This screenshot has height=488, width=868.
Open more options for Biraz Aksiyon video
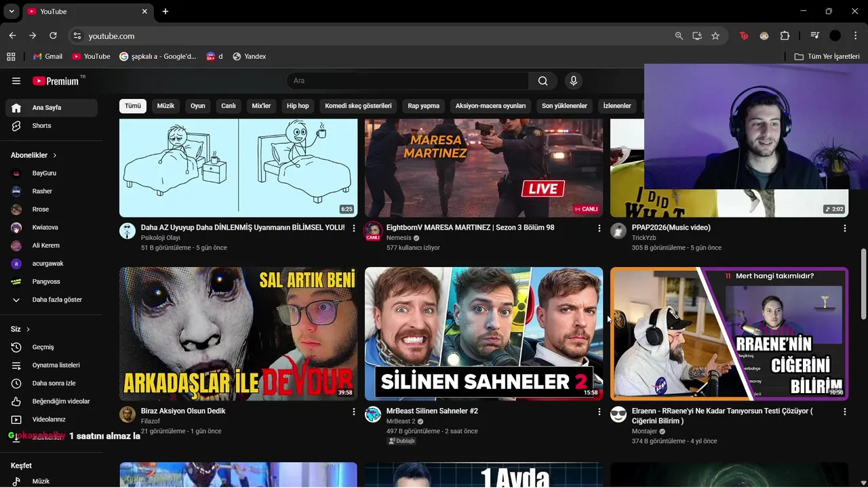(353, 411)
